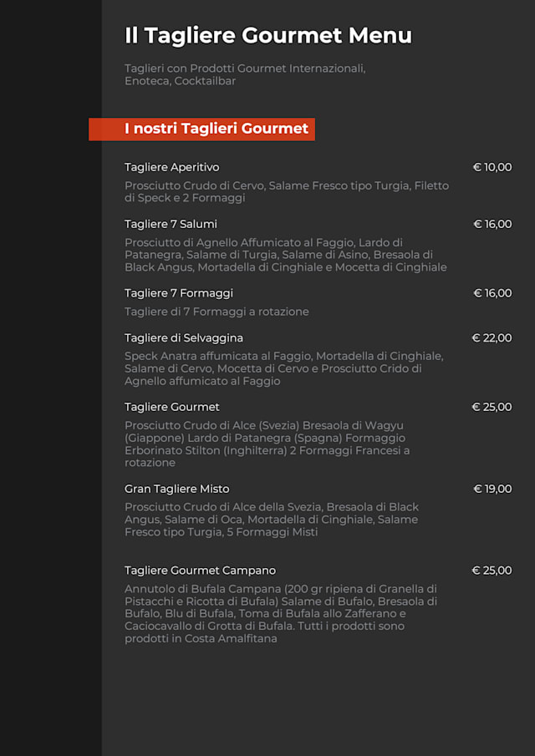This screenshot has width=535, height=756.
Task: Click the € 19,00 price
Action: [x=492, y=489]
